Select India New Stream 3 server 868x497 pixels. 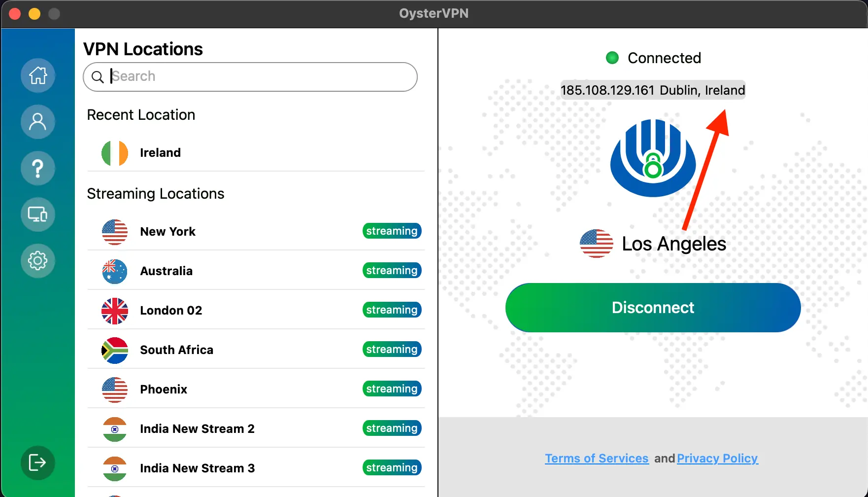coord(197,468)
